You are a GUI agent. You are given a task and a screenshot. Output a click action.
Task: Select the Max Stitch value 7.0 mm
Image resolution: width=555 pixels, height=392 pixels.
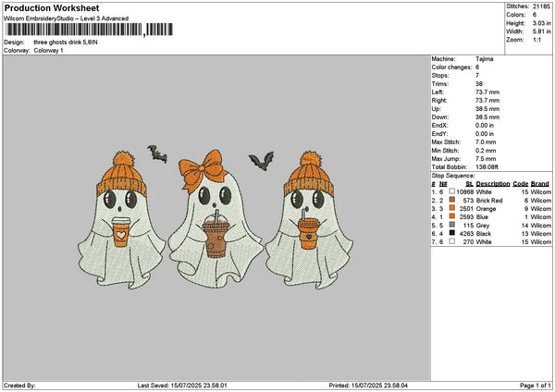486,141
